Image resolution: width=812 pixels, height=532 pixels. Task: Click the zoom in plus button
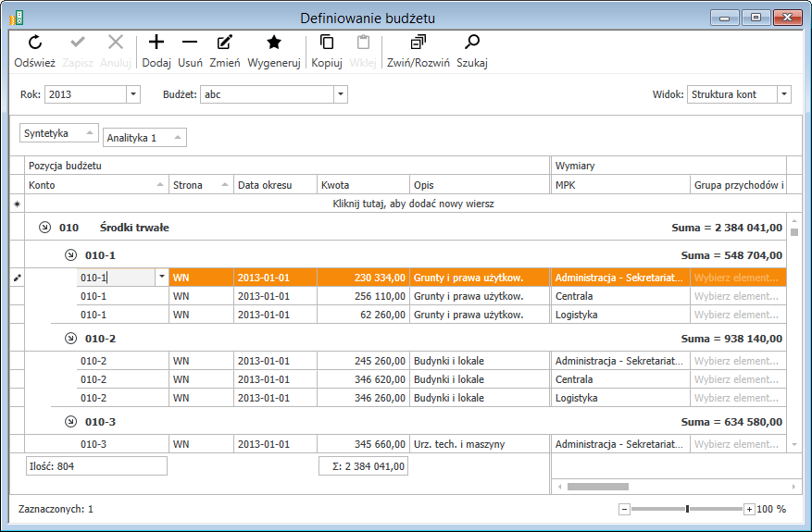click(749, 509)
